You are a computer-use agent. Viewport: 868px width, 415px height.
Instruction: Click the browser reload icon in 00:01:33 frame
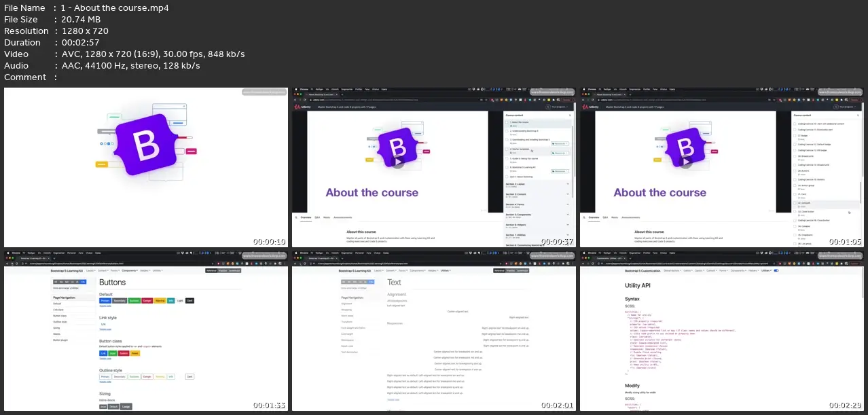pos(16,264)
